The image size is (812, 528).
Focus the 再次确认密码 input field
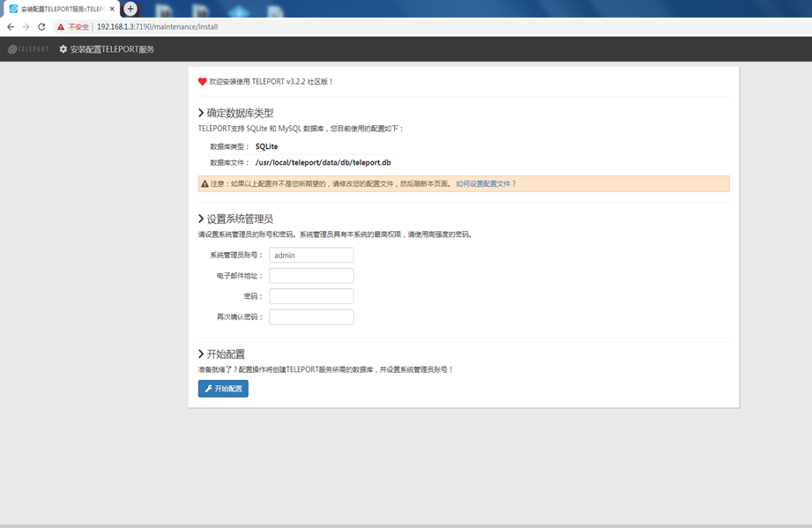[x=311, y=317]
